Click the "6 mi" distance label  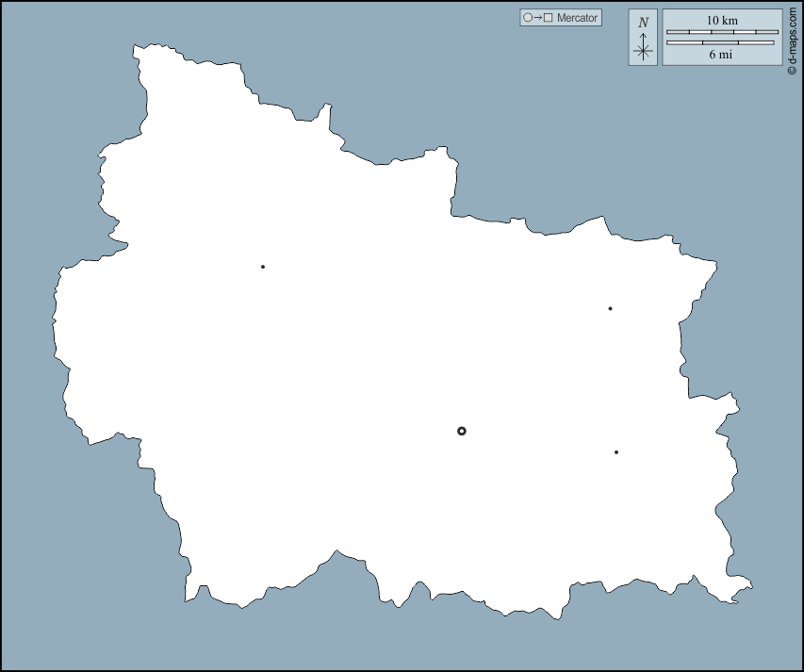721,55
